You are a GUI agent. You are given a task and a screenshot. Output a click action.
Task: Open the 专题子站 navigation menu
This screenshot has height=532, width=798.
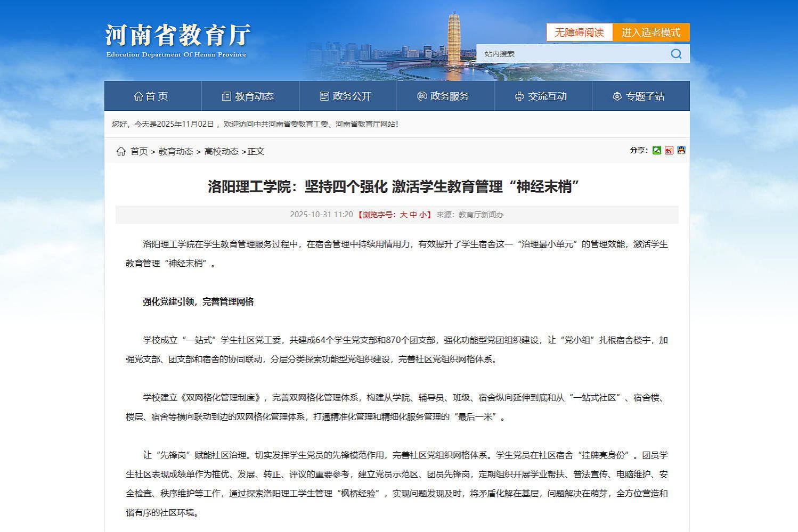[639, 96]
